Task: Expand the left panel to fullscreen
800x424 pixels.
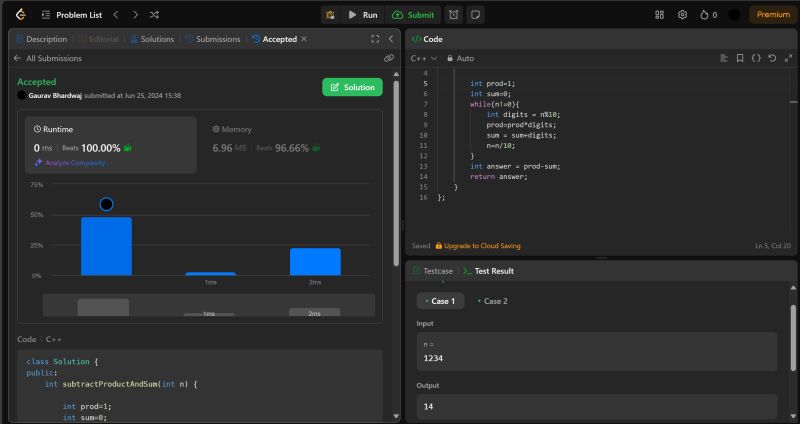Action: point(375,39)
